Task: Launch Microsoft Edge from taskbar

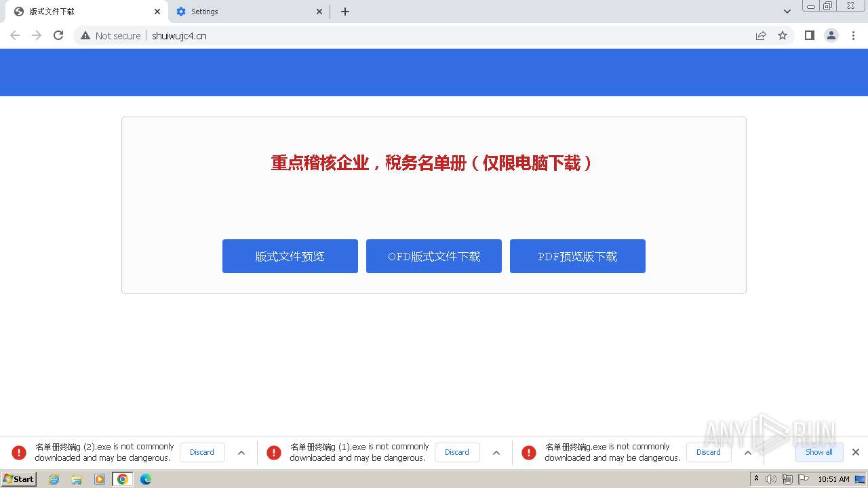Action: pos(146,479)
